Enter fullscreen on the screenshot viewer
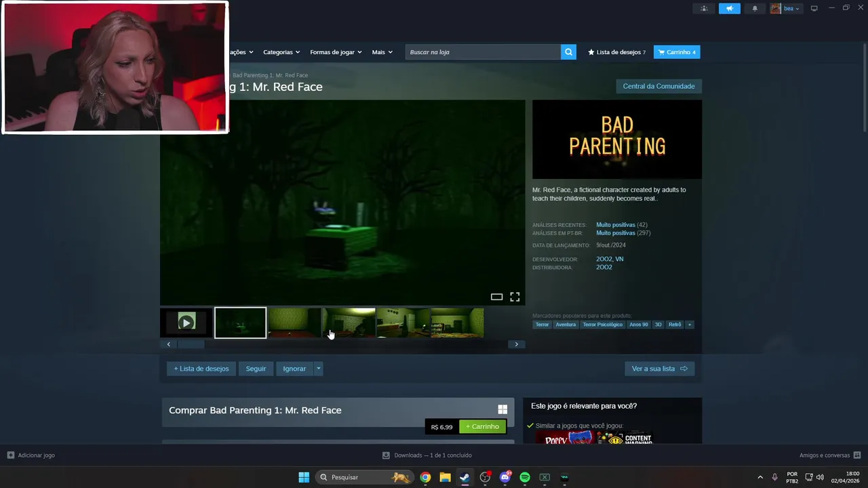The width and height of the screenshot is (868, 488). [x=515, y=297]
